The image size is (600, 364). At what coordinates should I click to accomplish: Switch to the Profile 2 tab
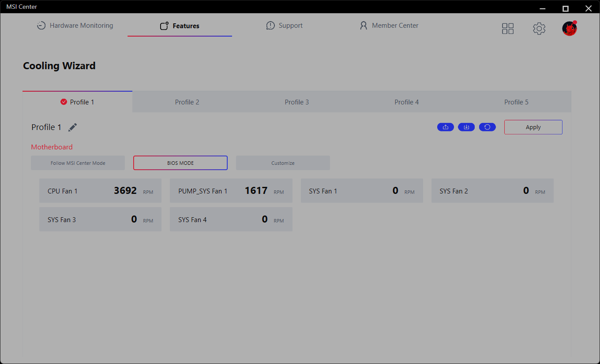point(187,102)
